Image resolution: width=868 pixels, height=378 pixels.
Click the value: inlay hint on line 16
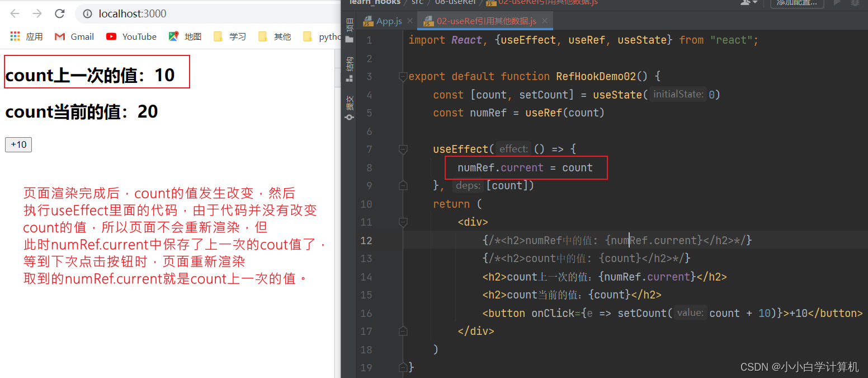pos(690,313)
